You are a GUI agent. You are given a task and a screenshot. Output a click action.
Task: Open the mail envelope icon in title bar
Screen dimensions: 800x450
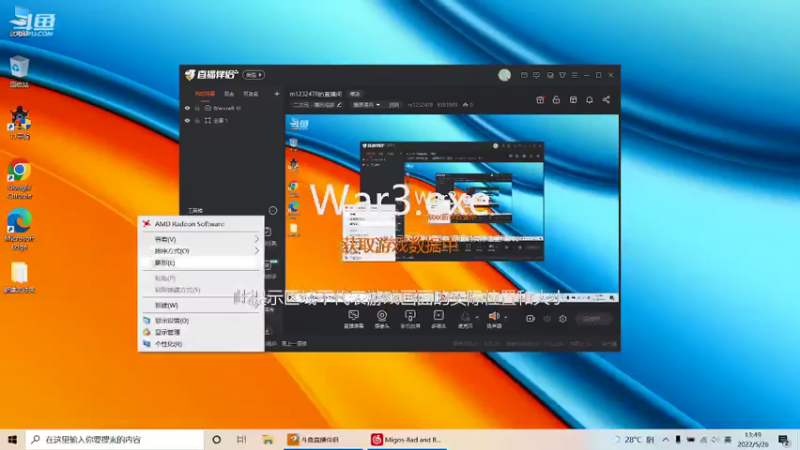[524, 75]
